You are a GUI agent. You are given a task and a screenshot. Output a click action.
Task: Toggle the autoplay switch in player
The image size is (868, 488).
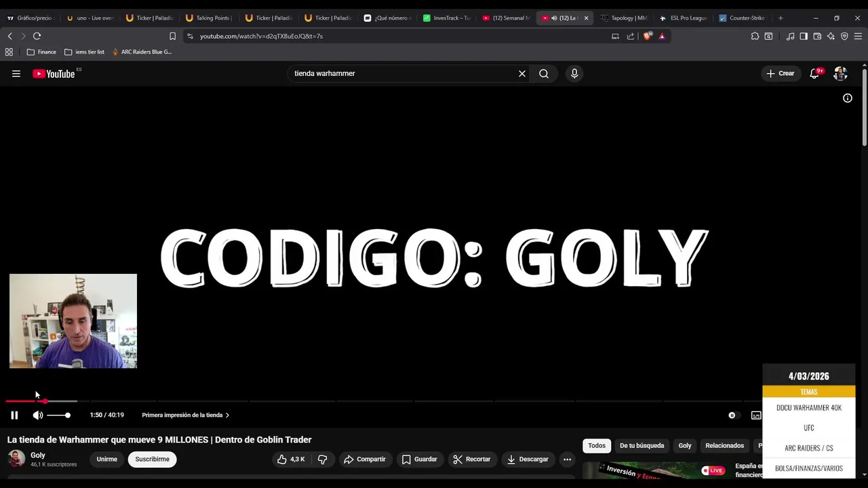pos(734,415)
